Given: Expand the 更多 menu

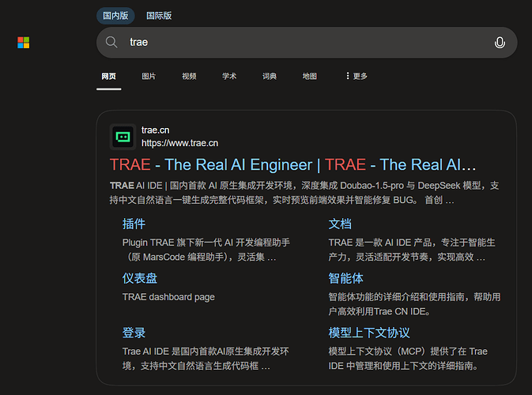Looking at the screenshot, I should pos(357,77).
